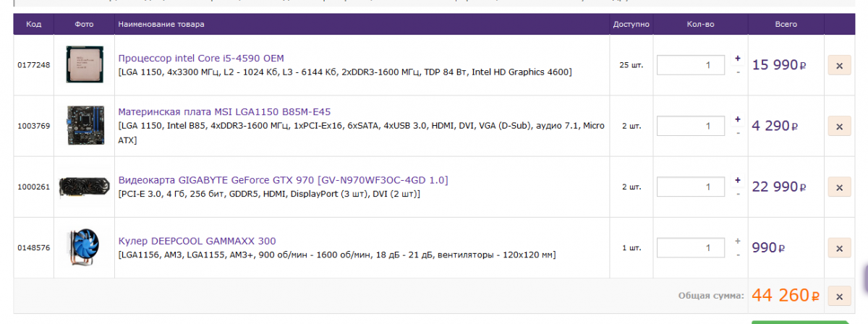Remove DEEPCOOL GAMMAXX 300 cooler from cart
The height and width of the screenshot is (324, 868).
[x=839, y=248]
